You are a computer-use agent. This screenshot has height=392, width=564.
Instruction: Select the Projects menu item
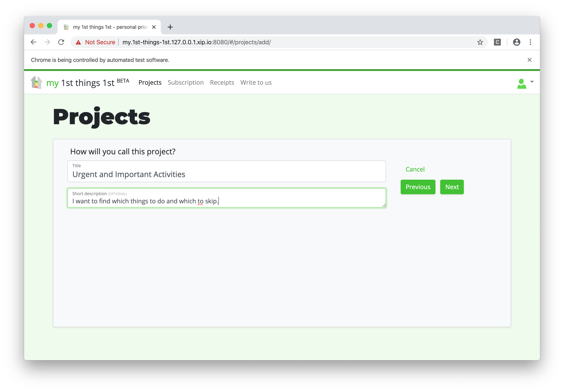150,82
